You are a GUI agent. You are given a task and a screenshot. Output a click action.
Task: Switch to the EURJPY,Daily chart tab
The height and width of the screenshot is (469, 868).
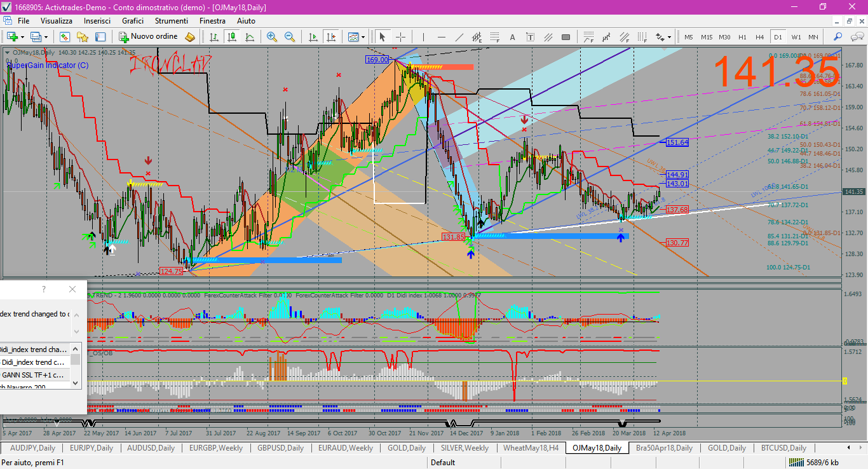[92, 448]
